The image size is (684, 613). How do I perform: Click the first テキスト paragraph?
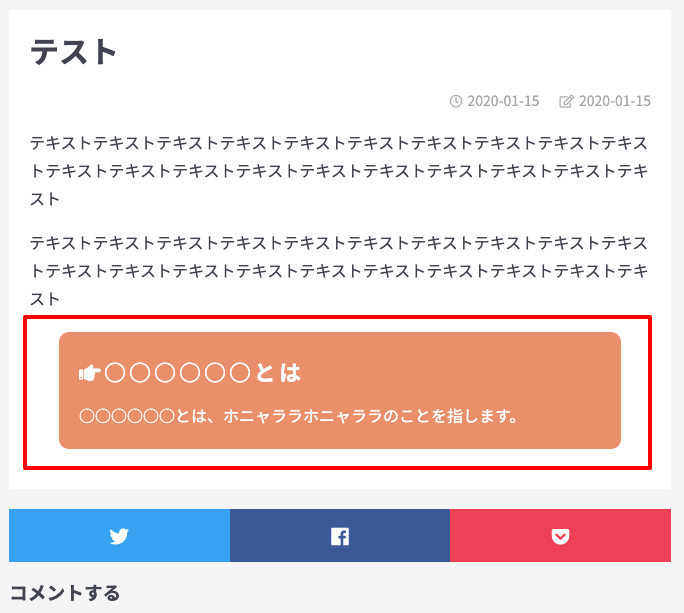click(339, 171)
